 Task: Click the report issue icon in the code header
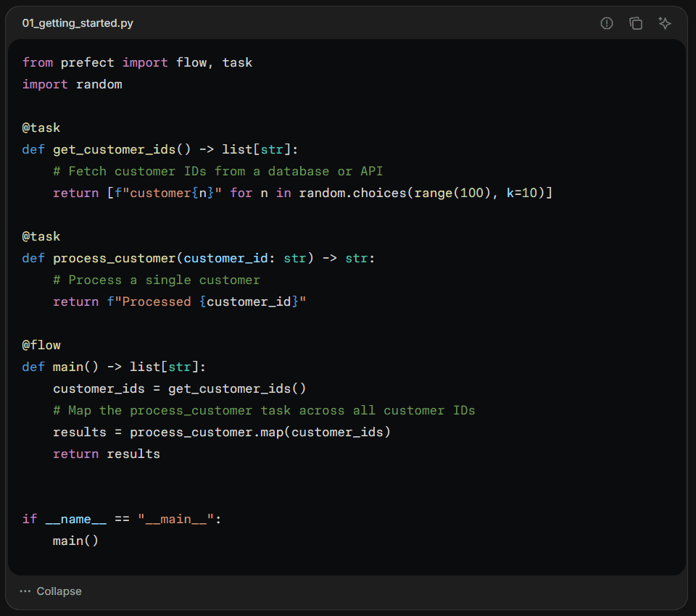[606, 23]
